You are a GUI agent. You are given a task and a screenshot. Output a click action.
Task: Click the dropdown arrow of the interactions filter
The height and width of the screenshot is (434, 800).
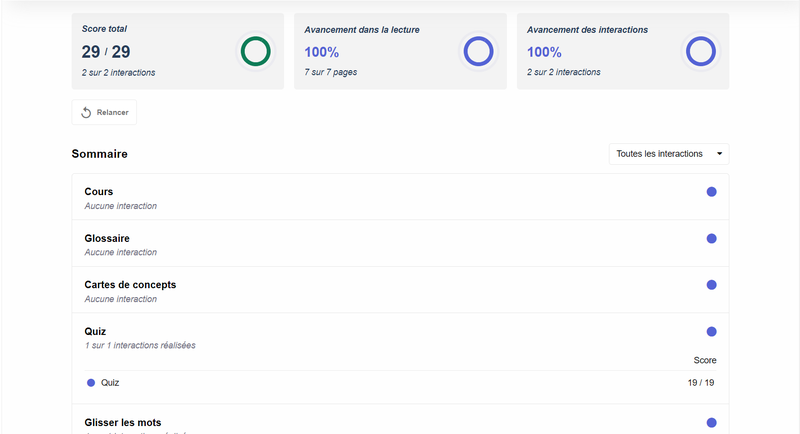(718, 154)
